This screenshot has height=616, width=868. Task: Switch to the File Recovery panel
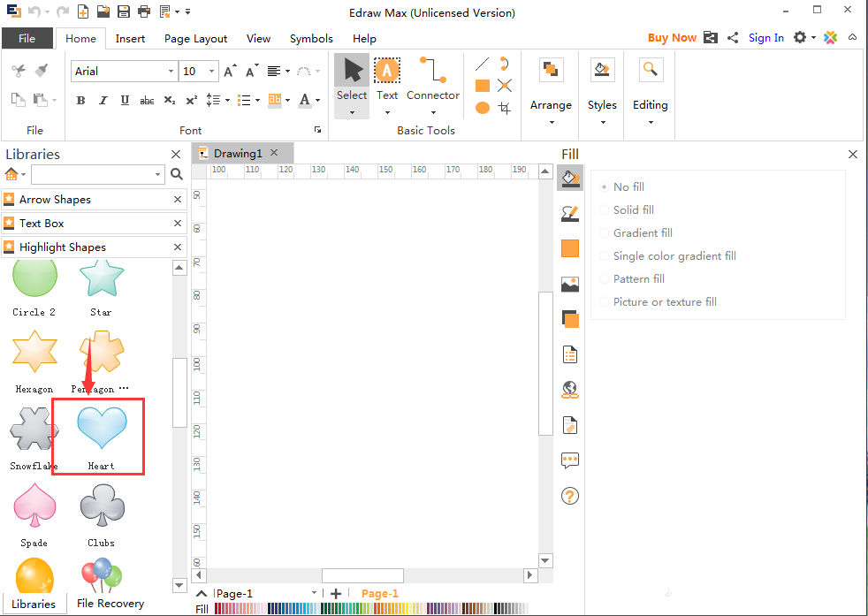point(110,604)
